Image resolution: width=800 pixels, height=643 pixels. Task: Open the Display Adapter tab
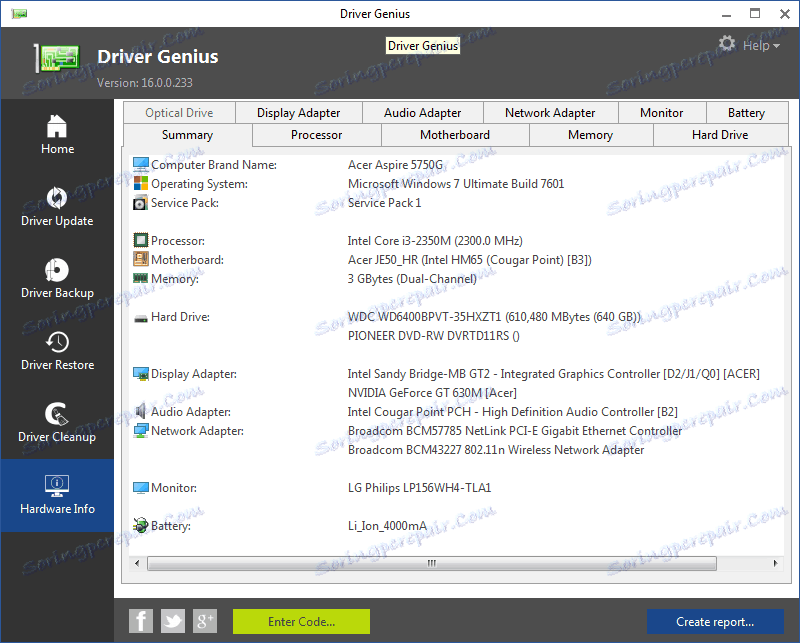coord(298,113)
